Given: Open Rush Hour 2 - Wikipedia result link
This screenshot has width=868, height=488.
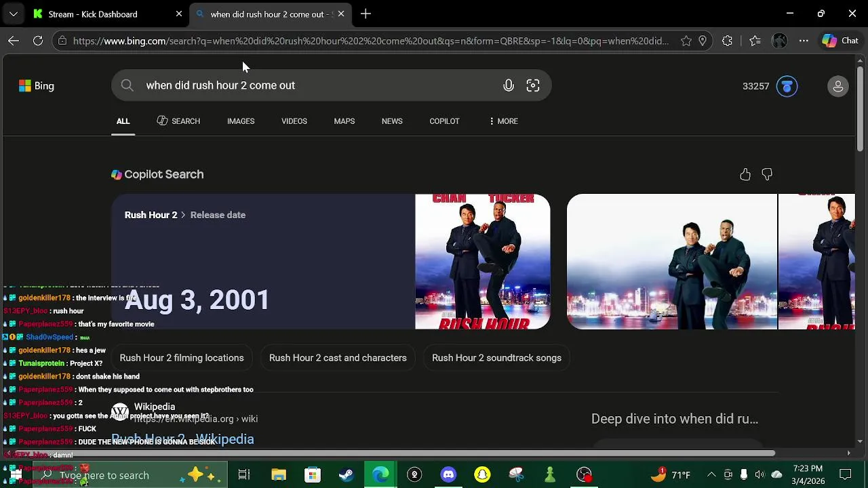Looking at the screenshot, I should (x=182, y=439).
